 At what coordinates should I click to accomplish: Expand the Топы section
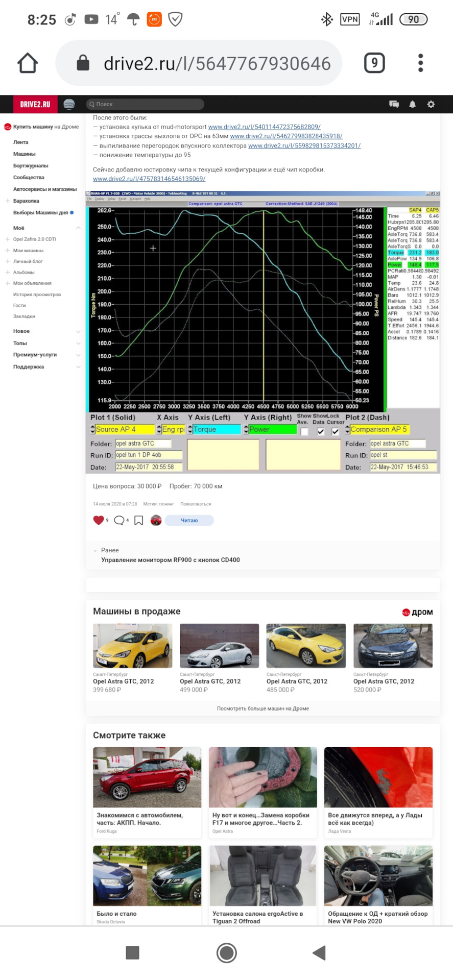[78, 344]
